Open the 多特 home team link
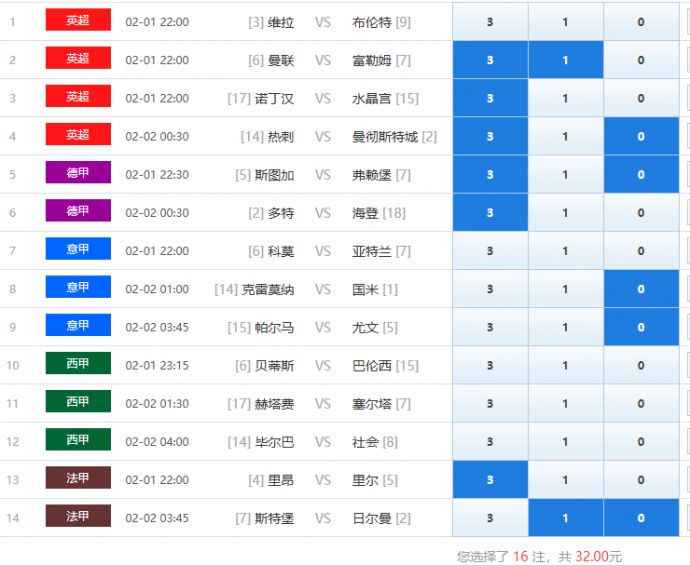The image size is (690, 565). 280,213
